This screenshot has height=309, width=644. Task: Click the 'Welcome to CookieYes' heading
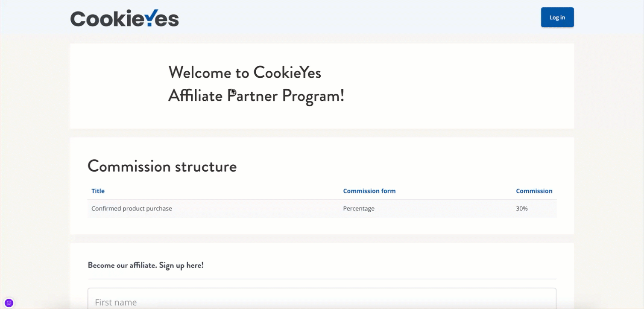(245, 72)
